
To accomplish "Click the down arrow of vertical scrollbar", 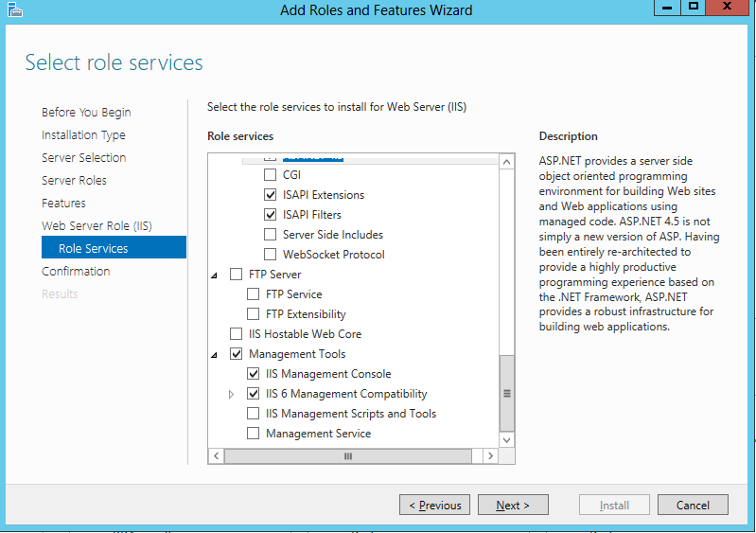I will (x=506, y=440).
